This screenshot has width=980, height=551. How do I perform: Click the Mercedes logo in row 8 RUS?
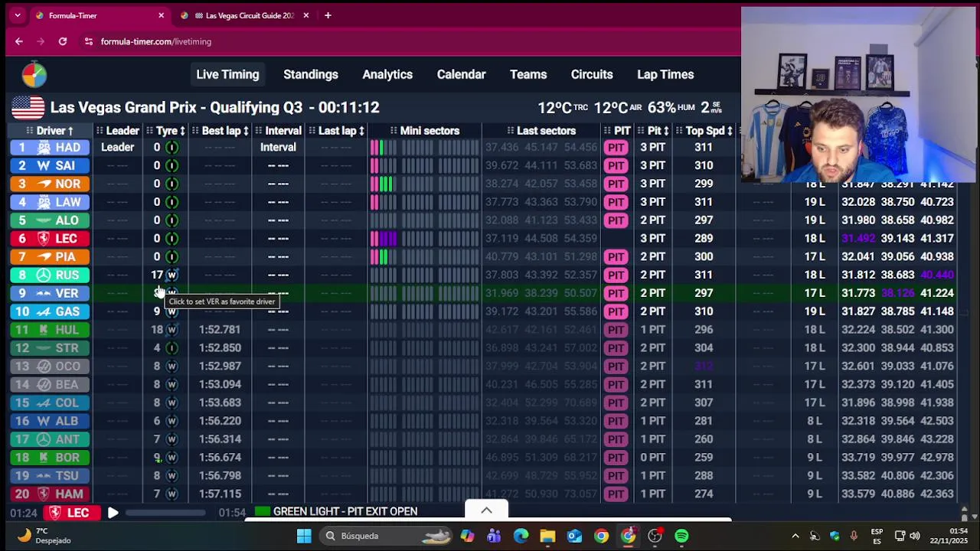tap(44, 275)
